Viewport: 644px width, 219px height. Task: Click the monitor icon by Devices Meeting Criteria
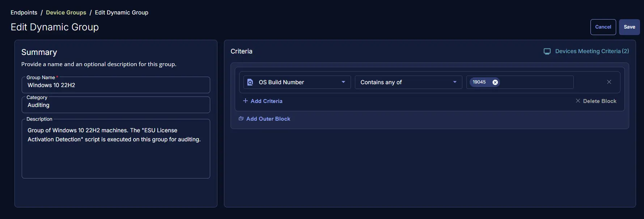(547, 51)
